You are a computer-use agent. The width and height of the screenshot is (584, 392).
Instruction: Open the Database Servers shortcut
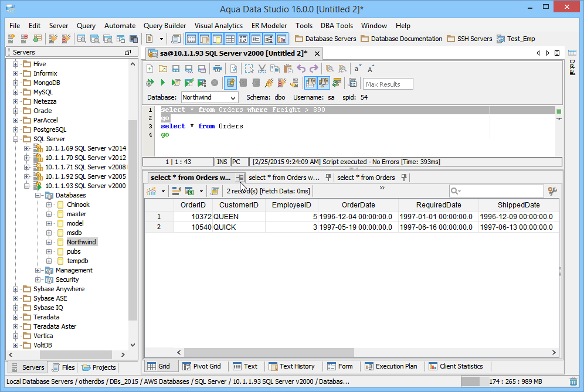(325, 39)
